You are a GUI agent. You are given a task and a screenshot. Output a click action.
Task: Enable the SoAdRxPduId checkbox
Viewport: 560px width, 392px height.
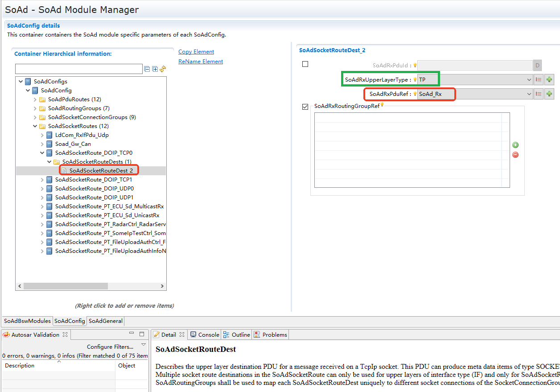pos(305,64)
